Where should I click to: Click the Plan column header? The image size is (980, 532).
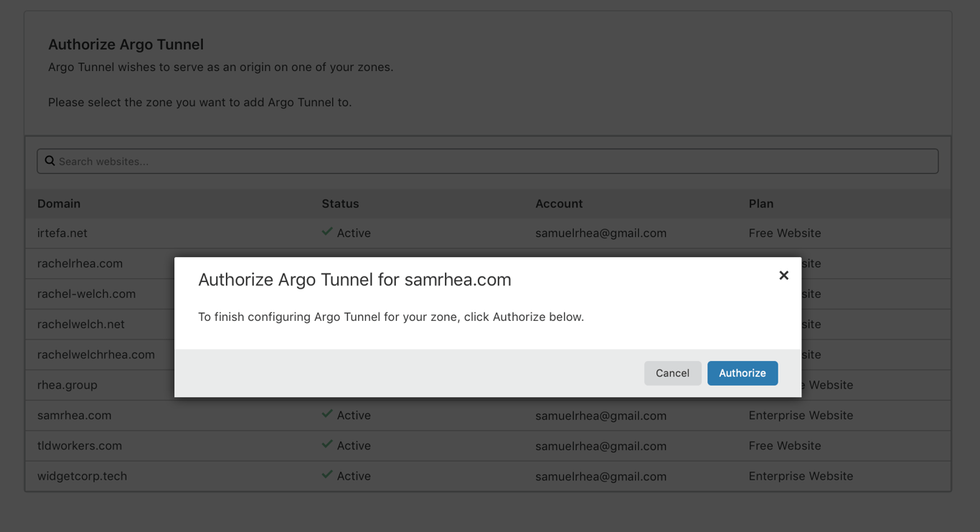pos(761,204)
